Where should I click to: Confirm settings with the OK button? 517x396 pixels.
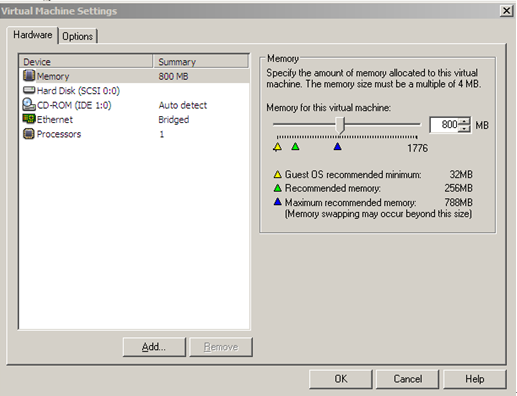(341, 379)
